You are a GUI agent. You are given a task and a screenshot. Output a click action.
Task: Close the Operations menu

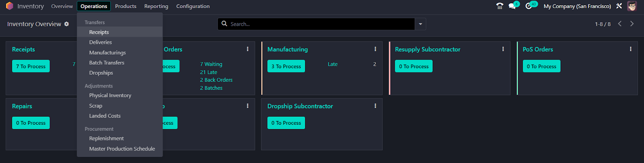[94, 6]
